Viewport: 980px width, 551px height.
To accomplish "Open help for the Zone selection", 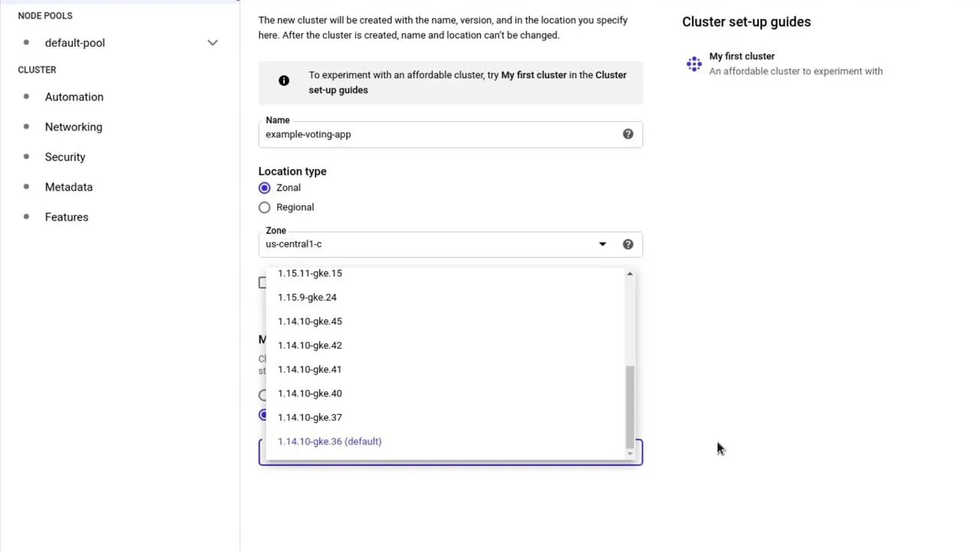I will tap(628, 243).
